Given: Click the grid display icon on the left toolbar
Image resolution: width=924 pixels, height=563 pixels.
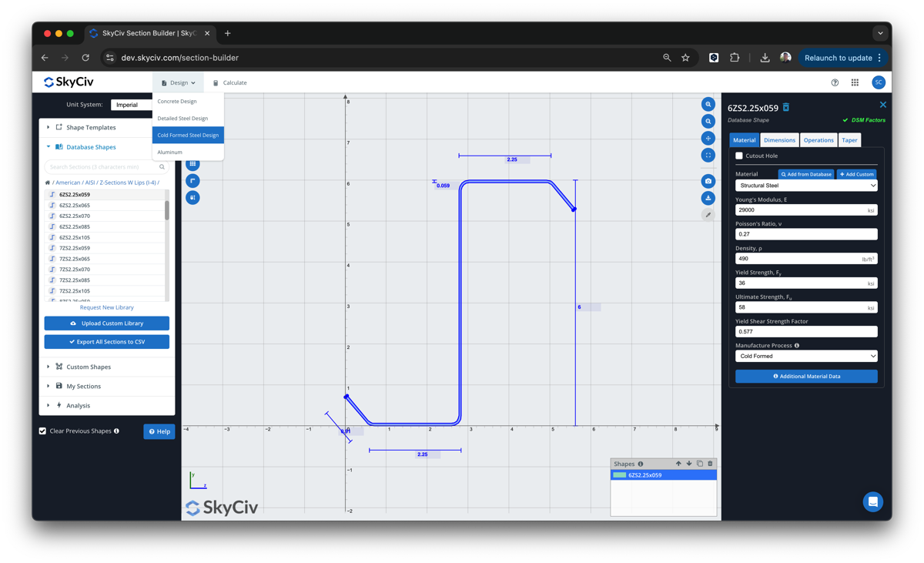Looking at the screenshot, I should pos(192,164).
